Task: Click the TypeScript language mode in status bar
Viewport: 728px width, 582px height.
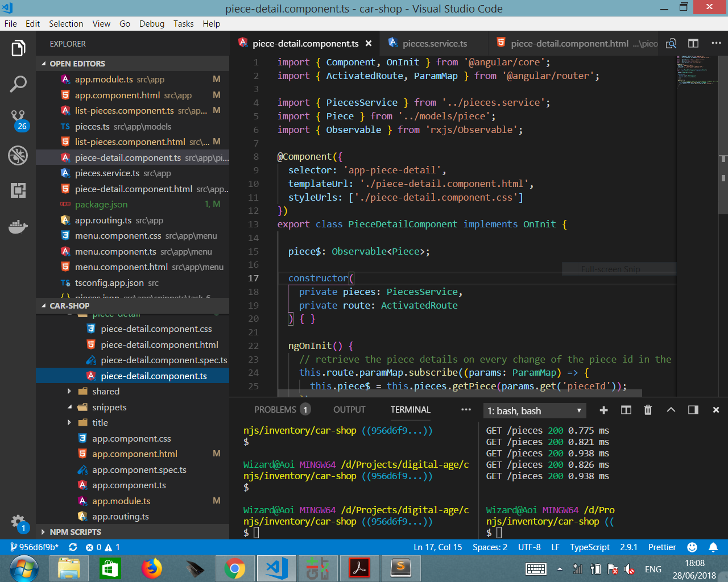Action: tap(589, 547)
